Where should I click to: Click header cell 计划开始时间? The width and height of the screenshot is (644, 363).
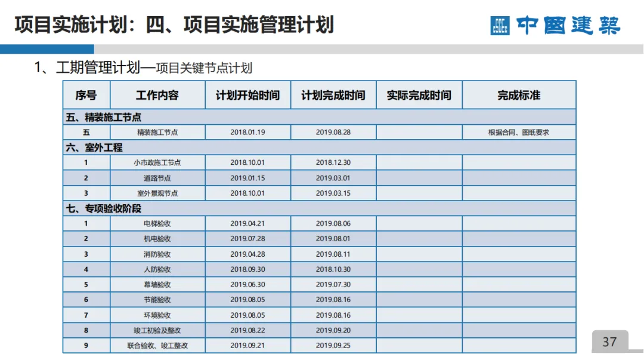(247, 96)
